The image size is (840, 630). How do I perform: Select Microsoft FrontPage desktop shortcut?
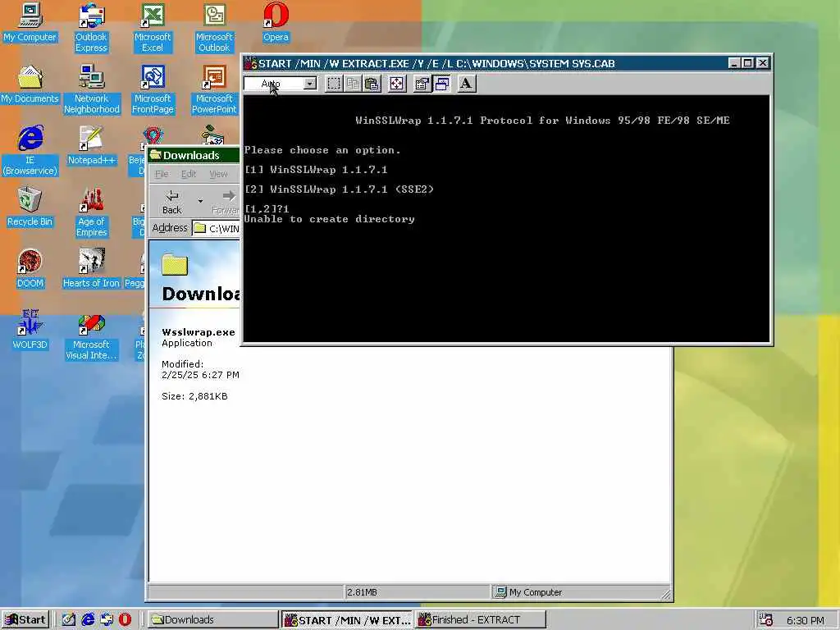pyautogui.click(x=153, y=89)
